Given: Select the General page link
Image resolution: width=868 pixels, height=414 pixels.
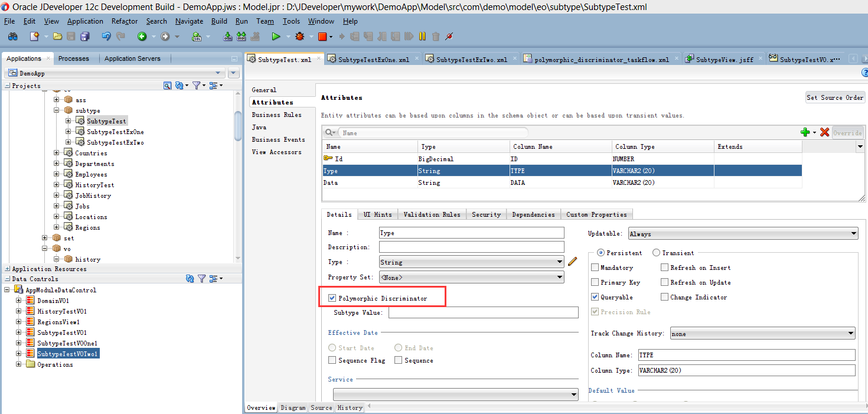Looking at the screenshot, I should 264,90.
